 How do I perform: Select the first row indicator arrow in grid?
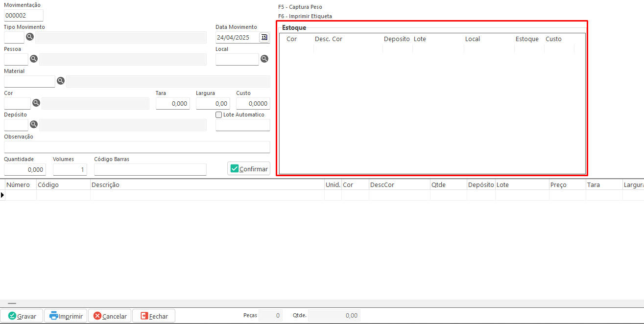(x=2, y=195)
